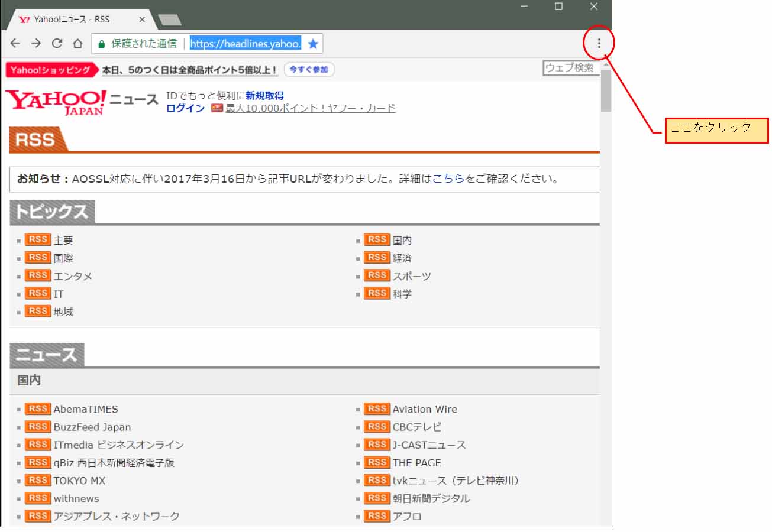
Task: Click the AbemaTIMES feed name
Action: coord(86,409)
